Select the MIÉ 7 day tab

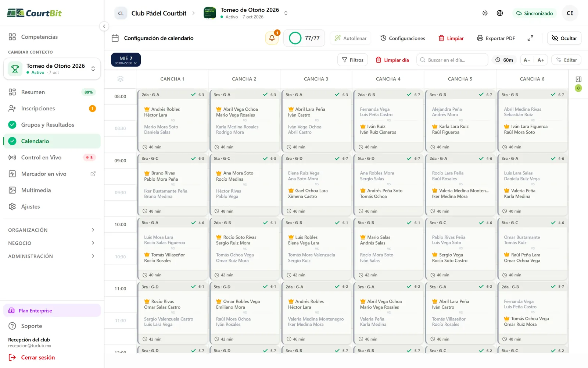pyautogui.click(x=126, y=60)
